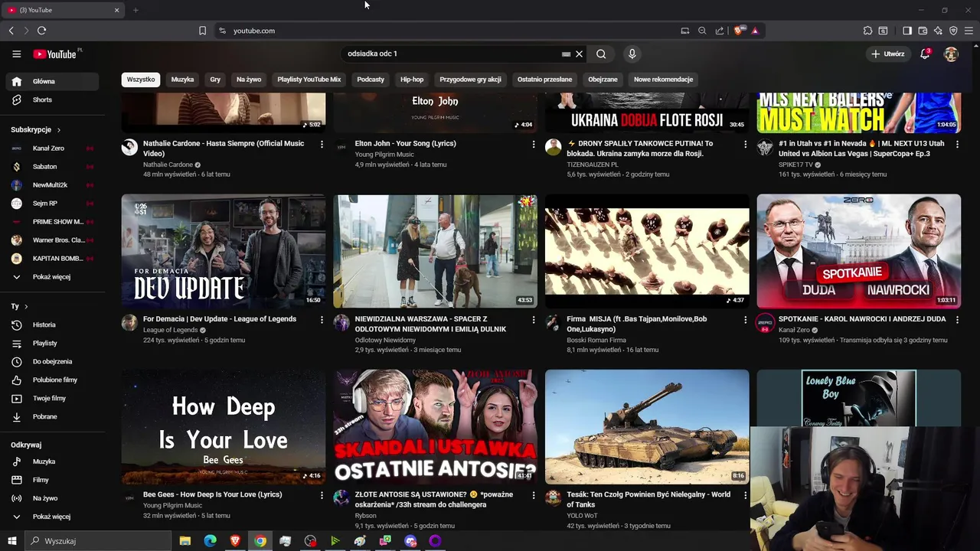Open Historia in sidebar

[x=52, y=324]
